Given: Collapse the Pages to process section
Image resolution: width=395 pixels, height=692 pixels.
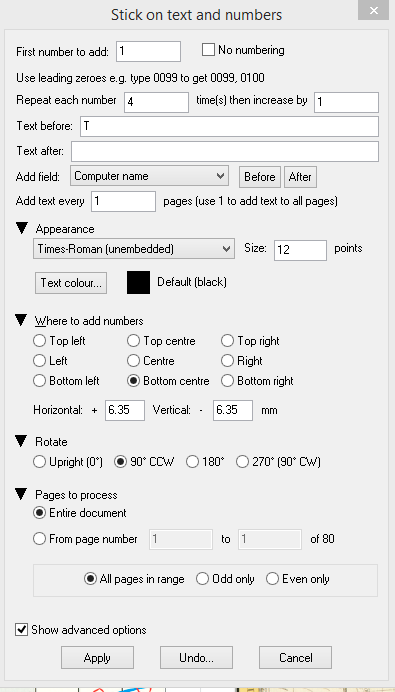Looking at the screenshot, I should pyautogui.click(x=21, y=494).
